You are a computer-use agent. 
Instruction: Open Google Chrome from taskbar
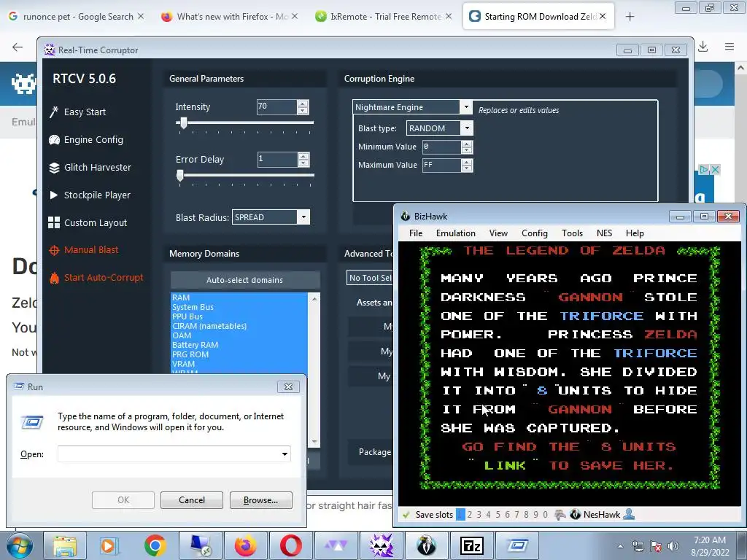click(155, 545)
